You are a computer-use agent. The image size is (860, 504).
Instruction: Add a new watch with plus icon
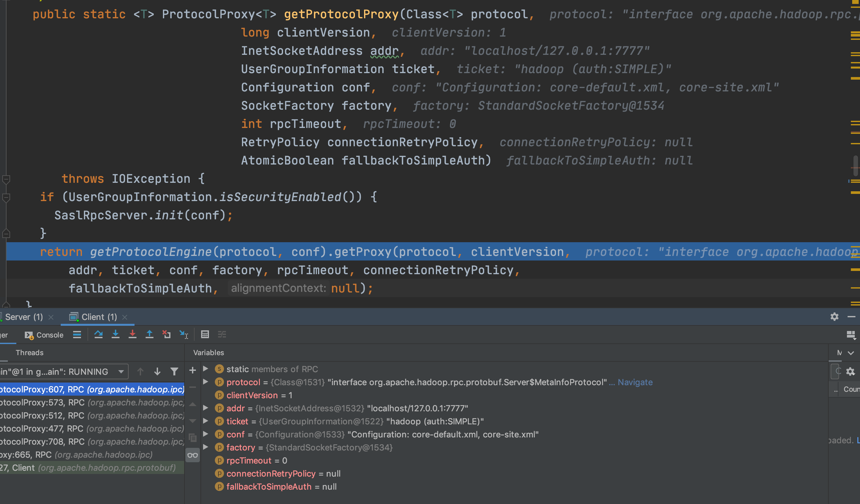(193, 370)
